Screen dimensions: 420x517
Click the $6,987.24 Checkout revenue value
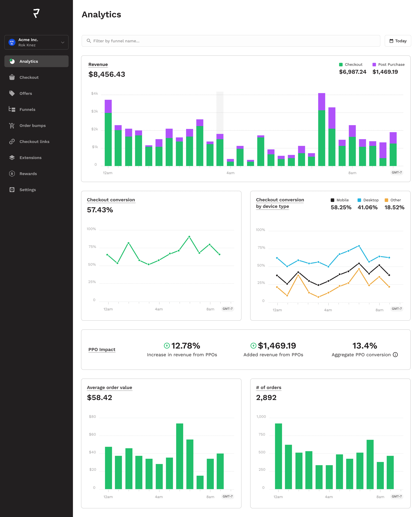pyautogui.click(x=353, y=72)
